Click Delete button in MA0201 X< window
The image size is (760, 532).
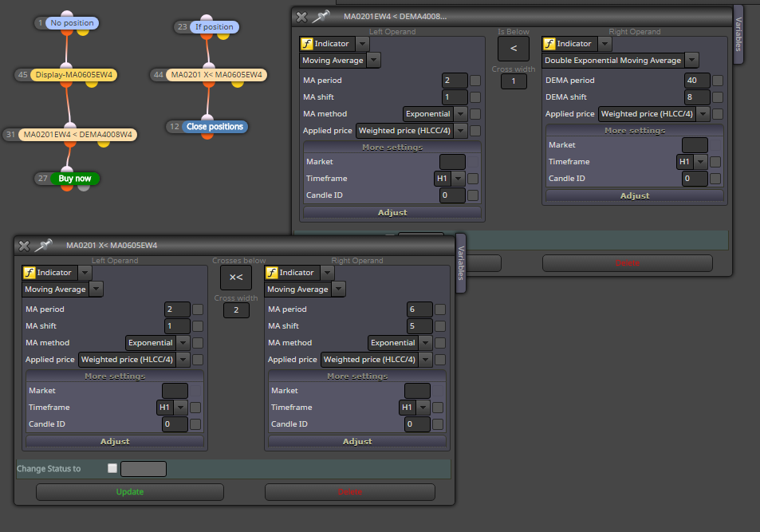(350, 492)
